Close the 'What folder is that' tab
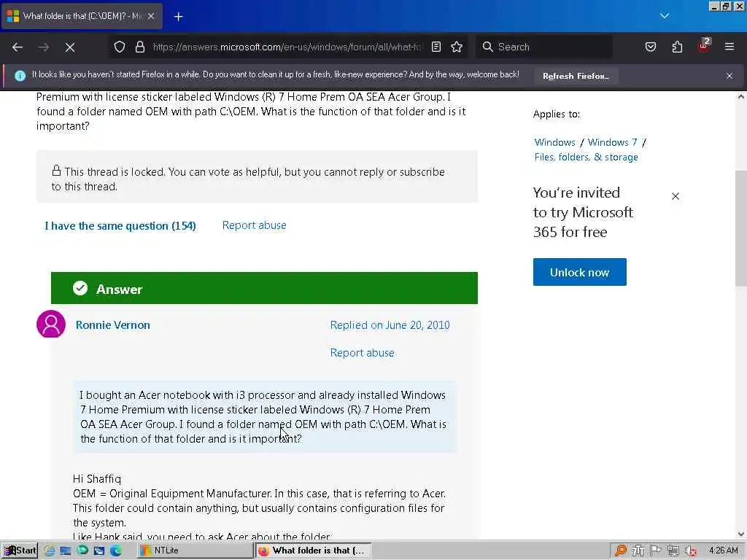The width and height of the screenshot is (747, 560). pyautogui.click(x=151, y=16)
